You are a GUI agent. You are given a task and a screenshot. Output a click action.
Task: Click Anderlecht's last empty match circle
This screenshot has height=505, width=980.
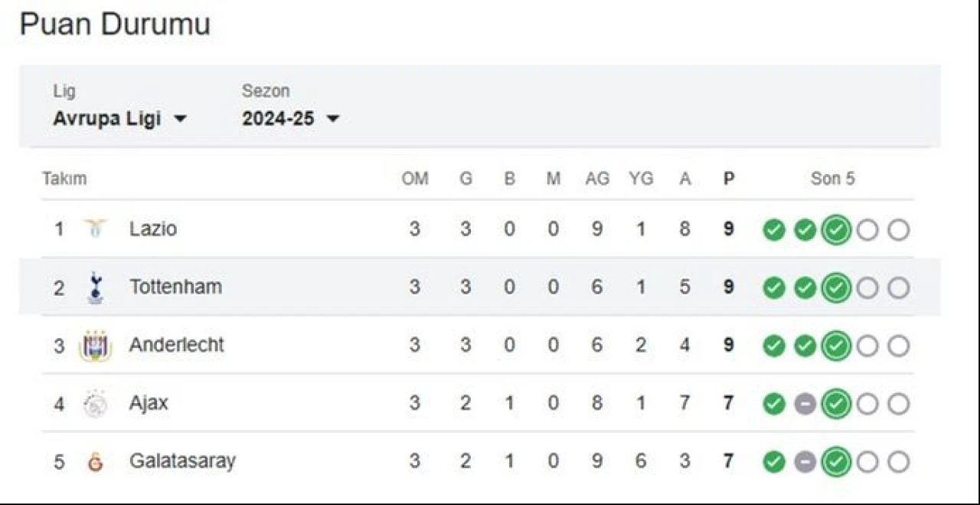(x=899, y=346)
